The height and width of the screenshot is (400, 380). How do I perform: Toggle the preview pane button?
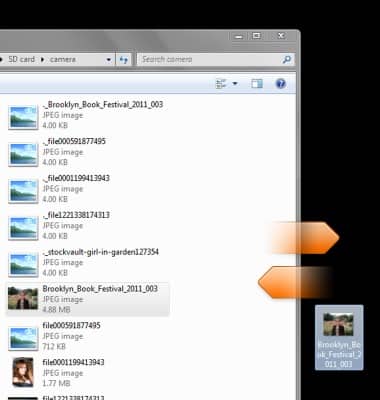[257, 83]
